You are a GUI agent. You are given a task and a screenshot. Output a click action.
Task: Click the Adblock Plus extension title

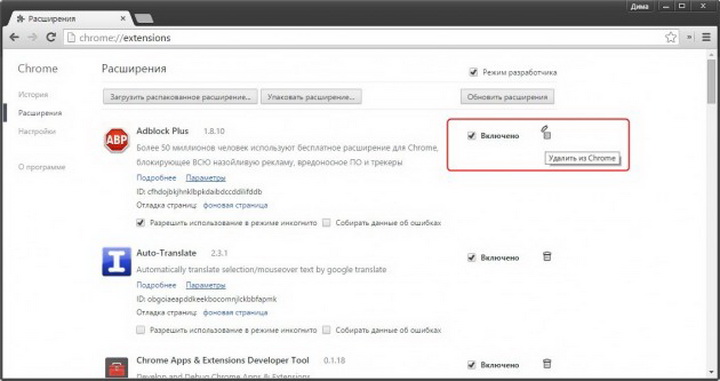point(162,131)
